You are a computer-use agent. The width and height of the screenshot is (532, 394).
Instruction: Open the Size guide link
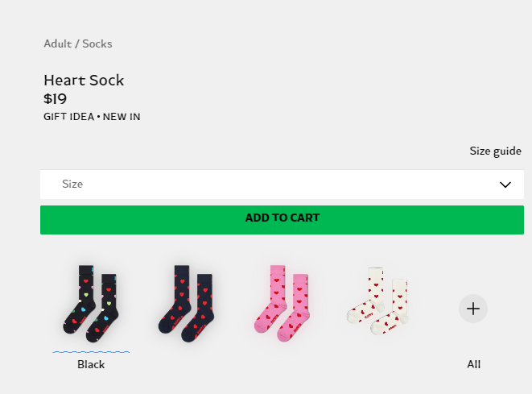pos(495,151)
